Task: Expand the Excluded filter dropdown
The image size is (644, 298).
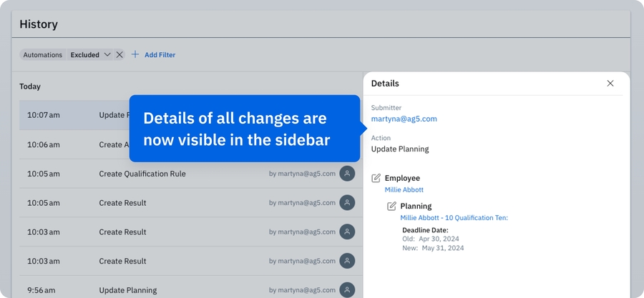Action: point(107,55)
